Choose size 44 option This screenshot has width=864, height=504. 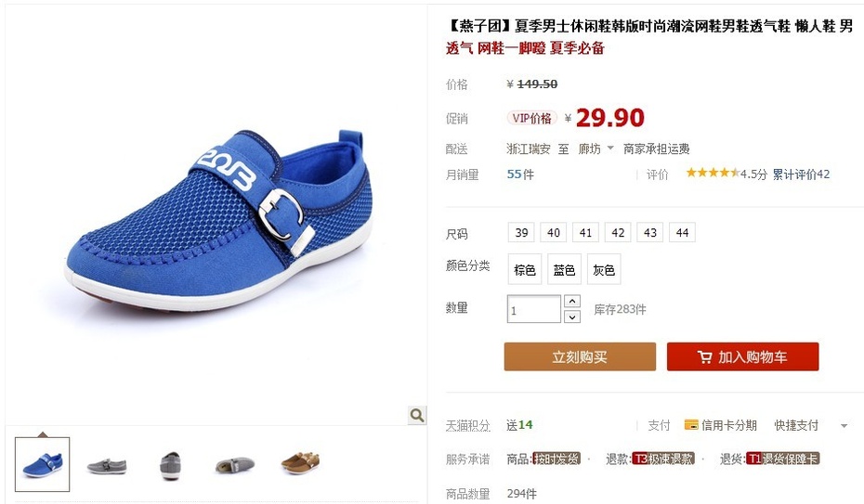tap(682, 233)
